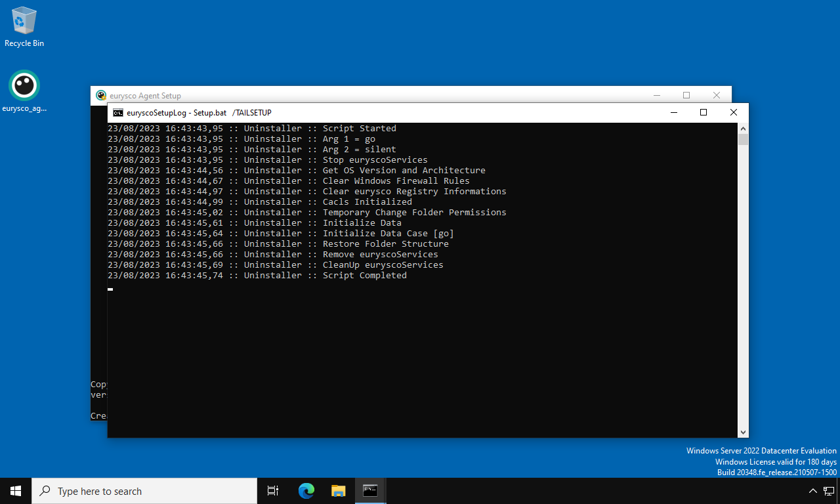
Task: Select the Command Prompt taskbar button
Action: 370,491
